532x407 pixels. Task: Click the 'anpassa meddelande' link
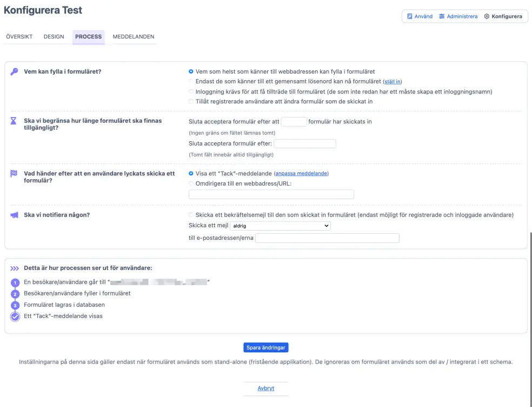point(302,174)
